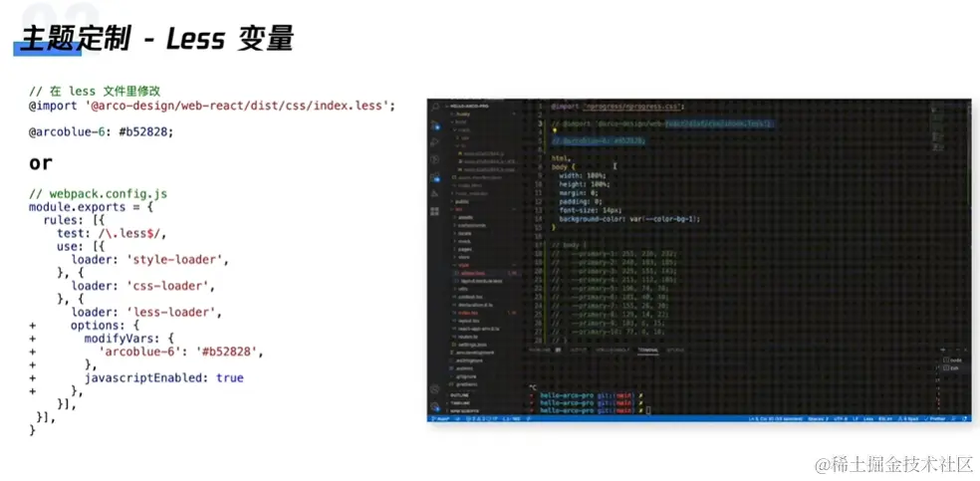Click slide text '@arcoblue-6: #b52828;'
This screenshot has width=980, height=481.
(101, 131)
